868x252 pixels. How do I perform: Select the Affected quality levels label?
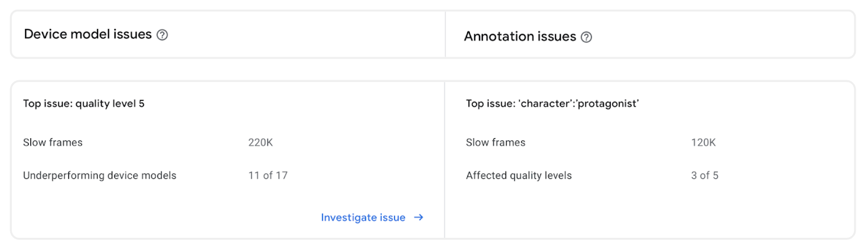519,176
